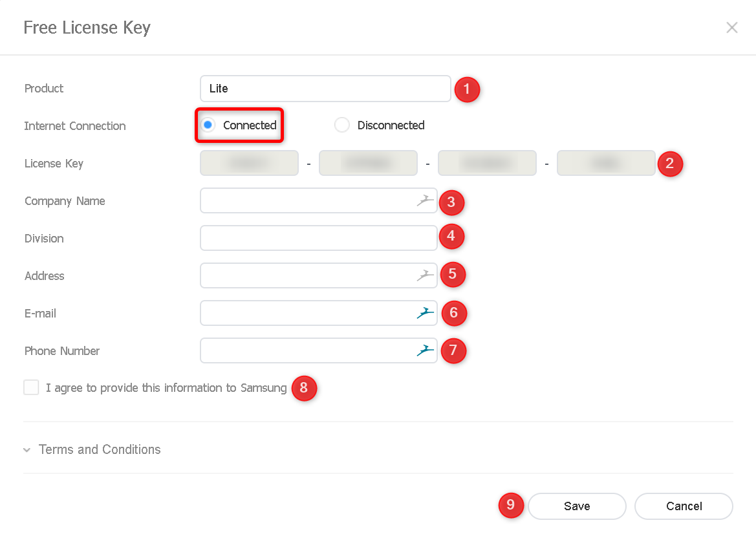Check the agreement to provide information to Samsung
The width and height of the screenshot is (756, 538).
pyautogui.click(x=30, y=387)
